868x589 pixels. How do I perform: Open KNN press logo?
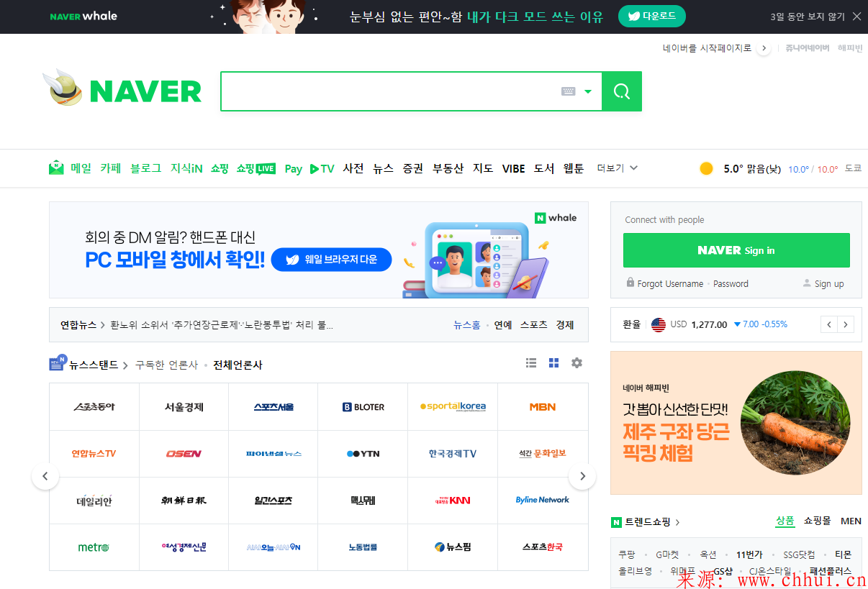[x=453, y=501]
